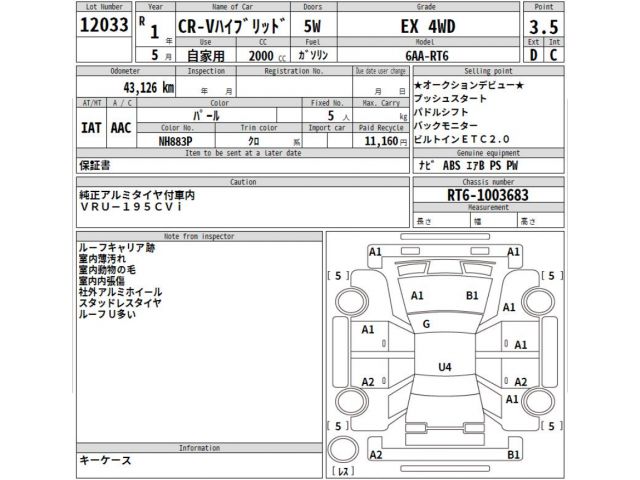Click the G mark on the windshield diagram
Screen dimensions: 640x480
(426, 324)
